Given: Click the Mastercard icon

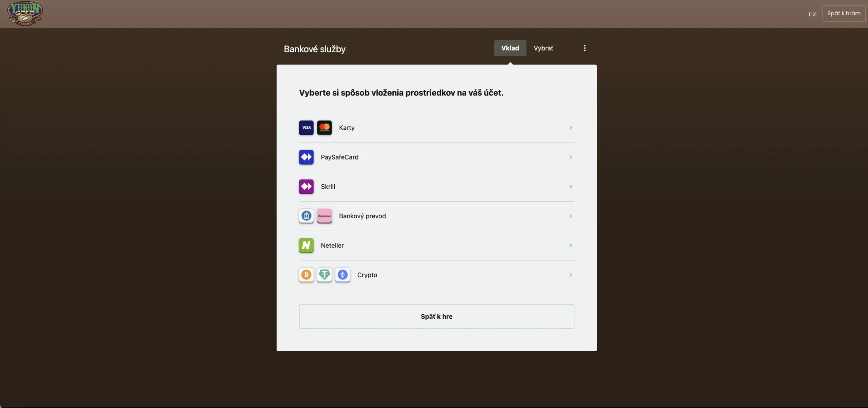Looking at the screenshot, I should click(324, 128).
